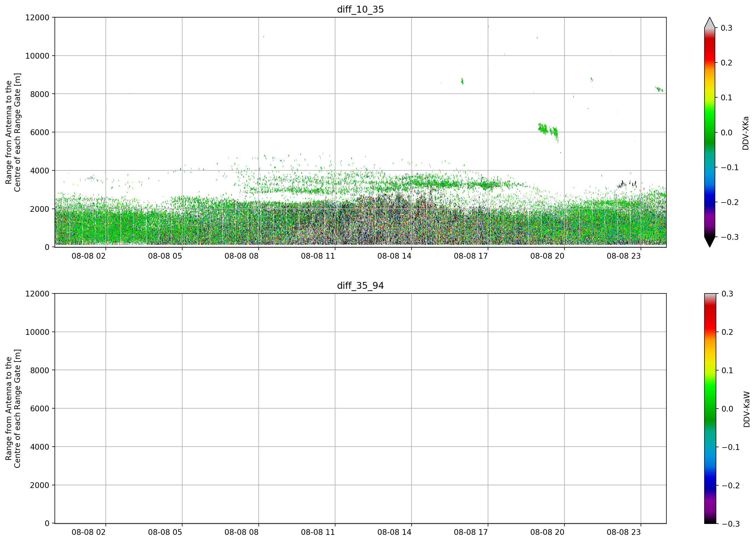Click the 08-08 20 tick label in bottom plot
This screenshot has height=542, width=756.
coord(547,532)
